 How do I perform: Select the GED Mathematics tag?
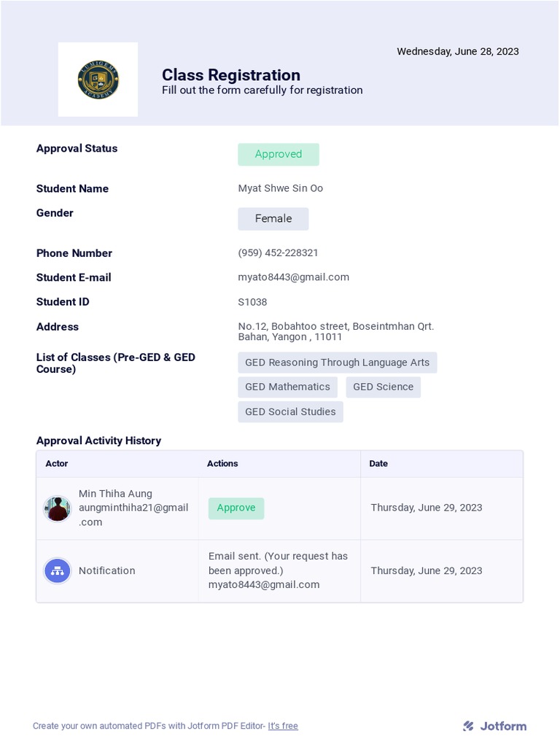pos(288,387)
